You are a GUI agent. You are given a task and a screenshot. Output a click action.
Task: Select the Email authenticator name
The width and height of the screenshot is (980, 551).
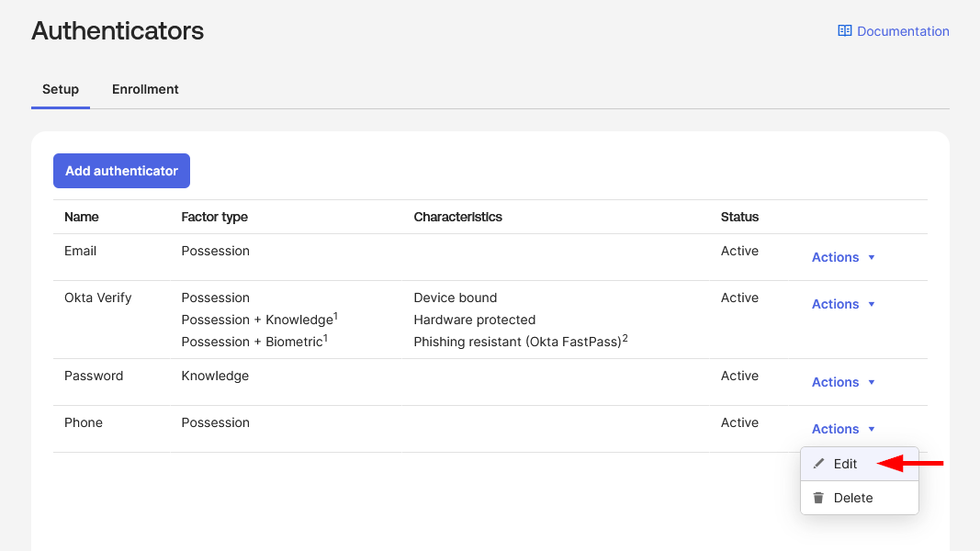(80, 251)
